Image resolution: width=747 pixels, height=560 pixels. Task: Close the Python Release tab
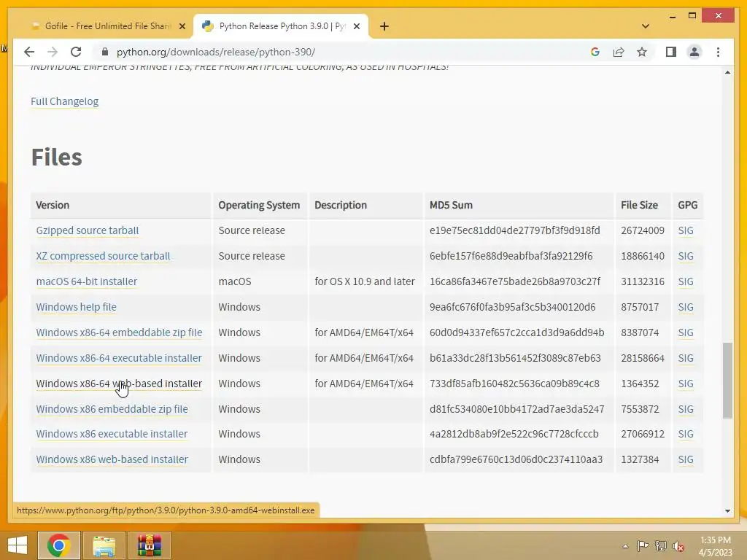[x=356, y=27]
